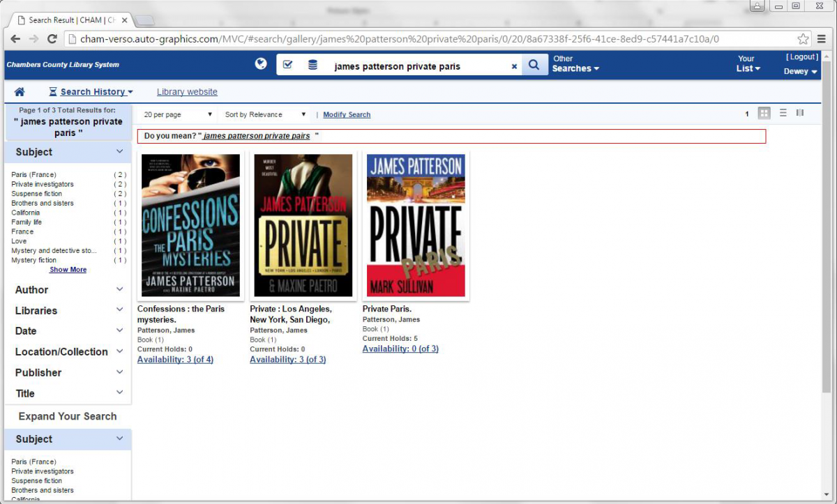Bookmark this page with the star icon
Image resolution: width=837 pixels, height=504 pixels.
[x=804, y=39]
